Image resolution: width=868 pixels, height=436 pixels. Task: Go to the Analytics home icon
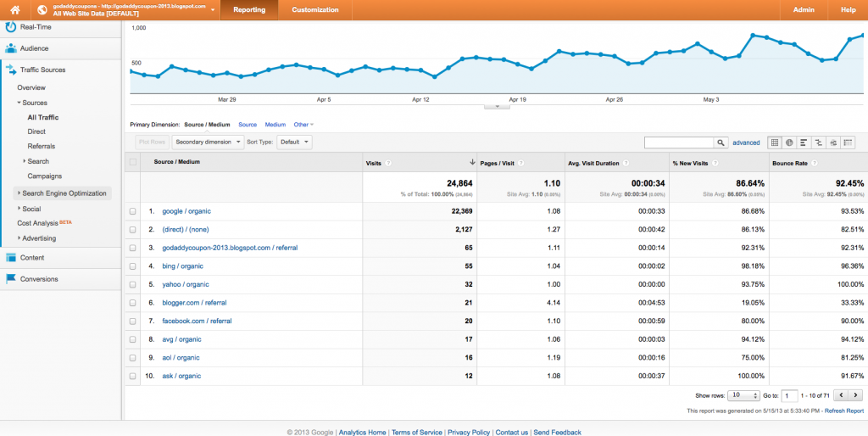coord(15,9)
